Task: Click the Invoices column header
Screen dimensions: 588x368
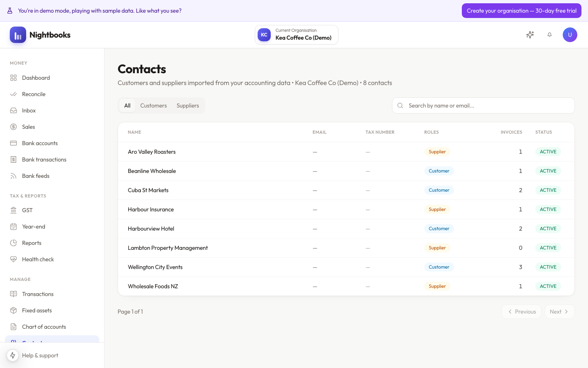Action: point(511,132)
